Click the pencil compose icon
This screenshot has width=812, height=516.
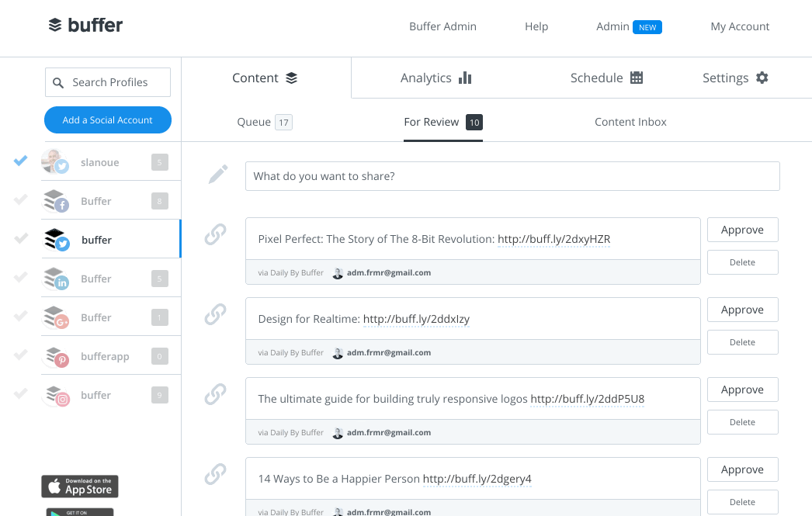pyautogui.click(x=218, y=175)
